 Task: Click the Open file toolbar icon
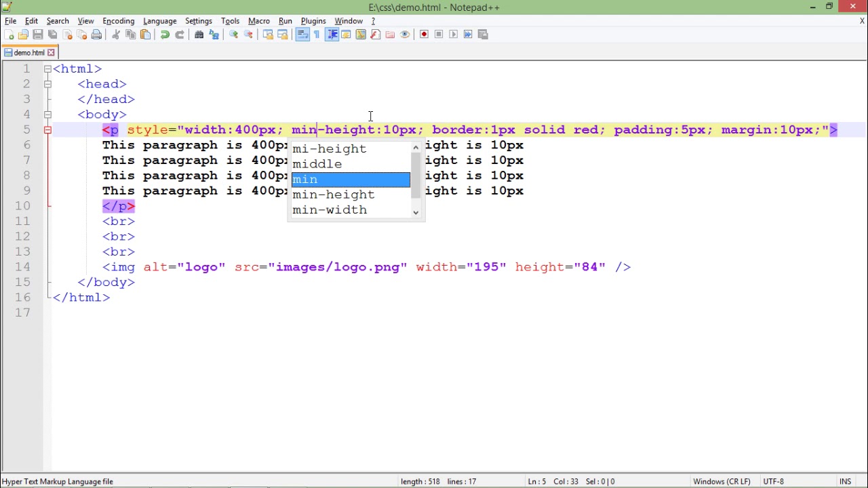point(23,35)
